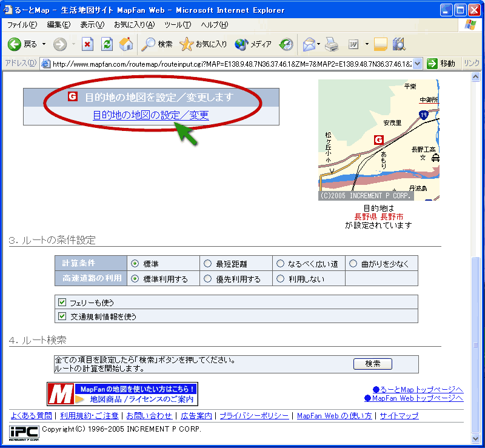Stop page loading with the red X icon
Viewport: 485px width, 448px height.
[x=87, y=44]
